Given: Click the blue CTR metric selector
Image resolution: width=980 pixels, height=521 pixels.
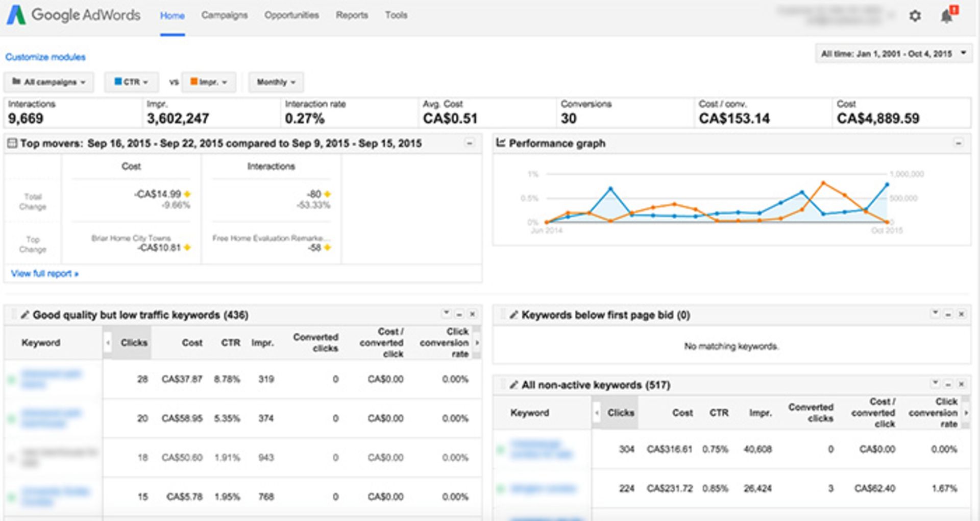Looking at the screenshot, I should coord(131,82).
